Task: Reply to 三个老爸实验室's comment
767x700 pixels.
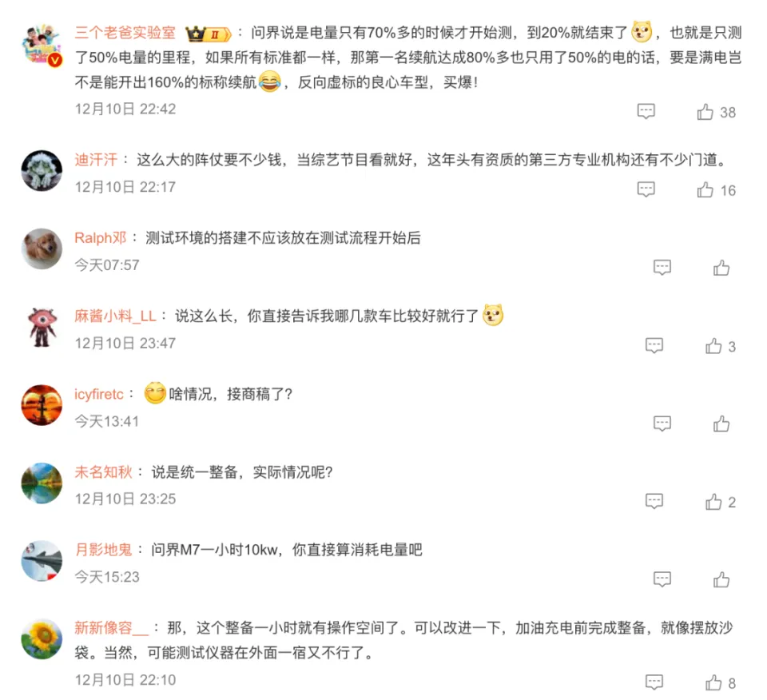Action: (646, 112)
